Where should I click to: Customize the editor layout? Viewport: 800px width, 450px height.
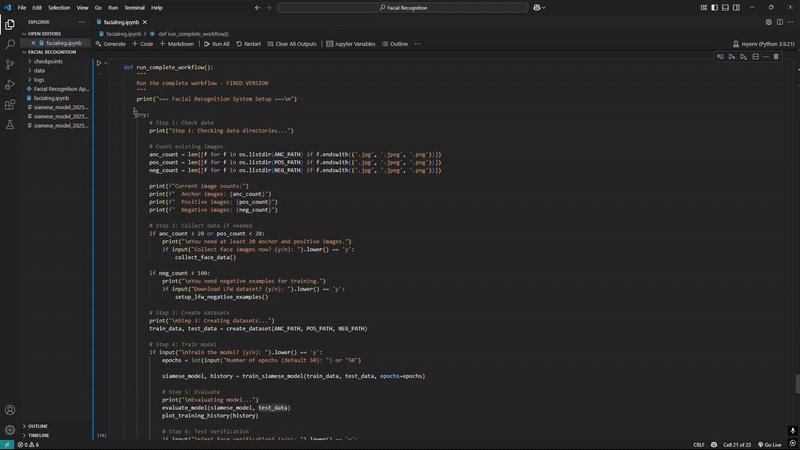(704, 8)
